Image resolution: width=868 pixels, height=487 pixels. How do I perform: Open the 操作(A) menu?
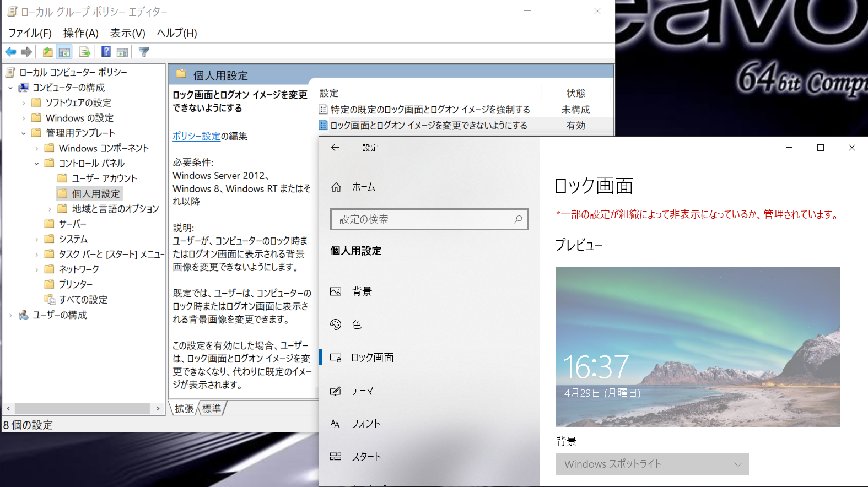coord(80,33)
